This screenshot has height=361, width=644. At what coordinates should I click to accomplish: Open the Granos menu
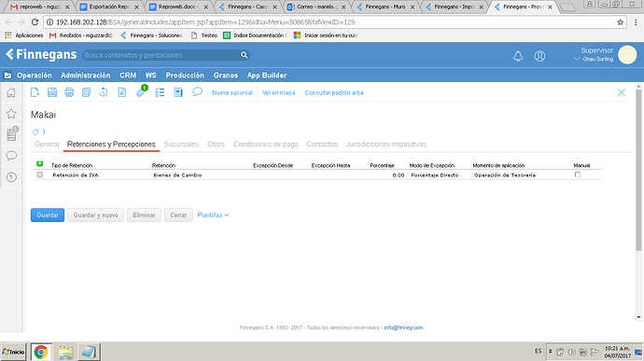click(226, 76)
